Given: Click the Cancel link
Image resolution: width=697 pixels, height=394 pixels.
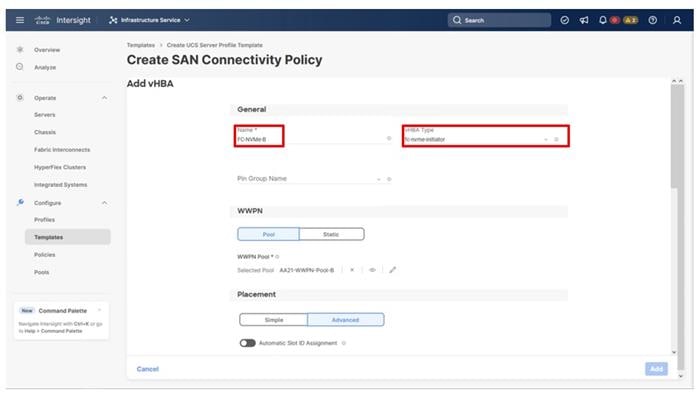Looking at the screenshot, I should (x=148, y=369).
